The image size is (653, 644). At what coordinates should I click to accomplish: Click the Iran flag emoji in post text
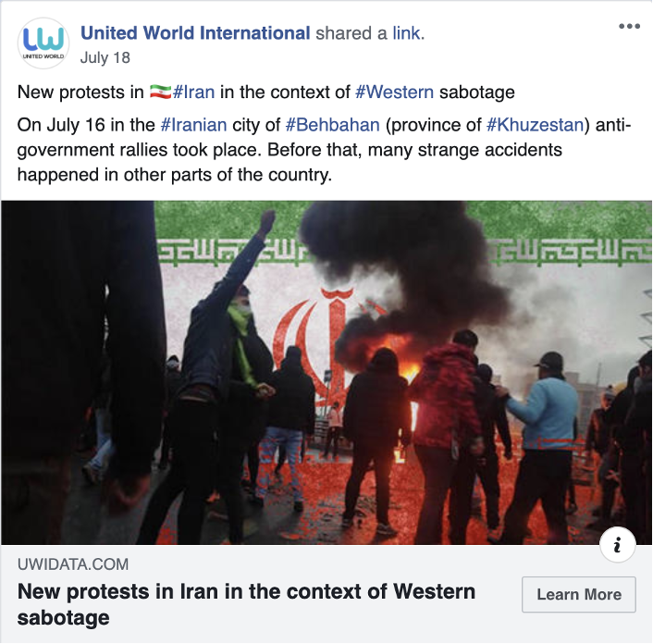pyautogui.click(x=160, y=92)
